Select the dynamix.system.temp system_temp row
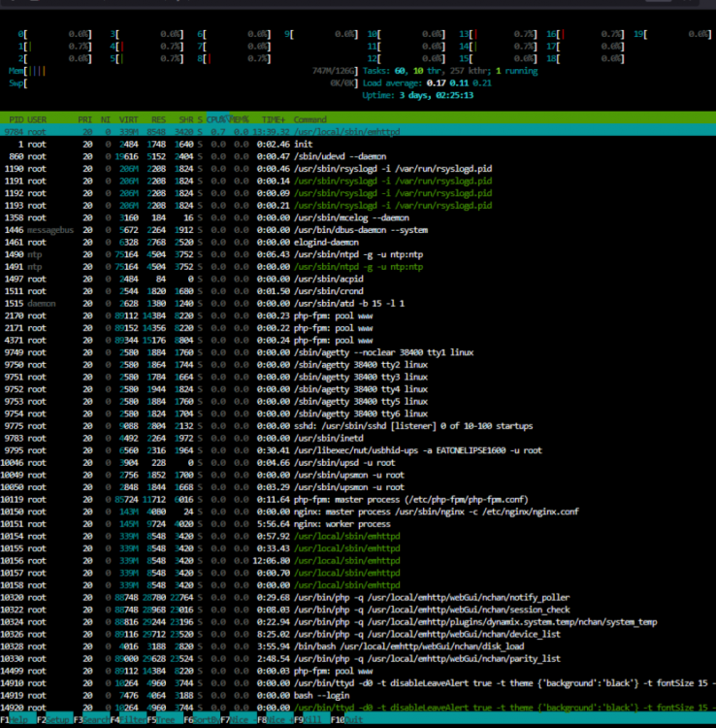 pos(358,622)
